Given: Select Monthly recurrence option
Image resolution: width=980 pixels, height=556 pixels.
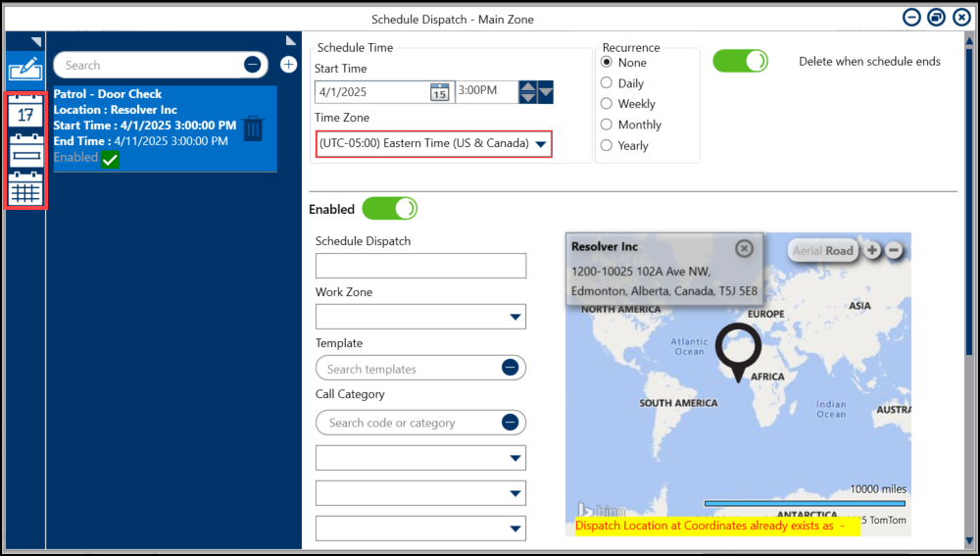Looking at the screenshot, I should [x=607, y=124].
